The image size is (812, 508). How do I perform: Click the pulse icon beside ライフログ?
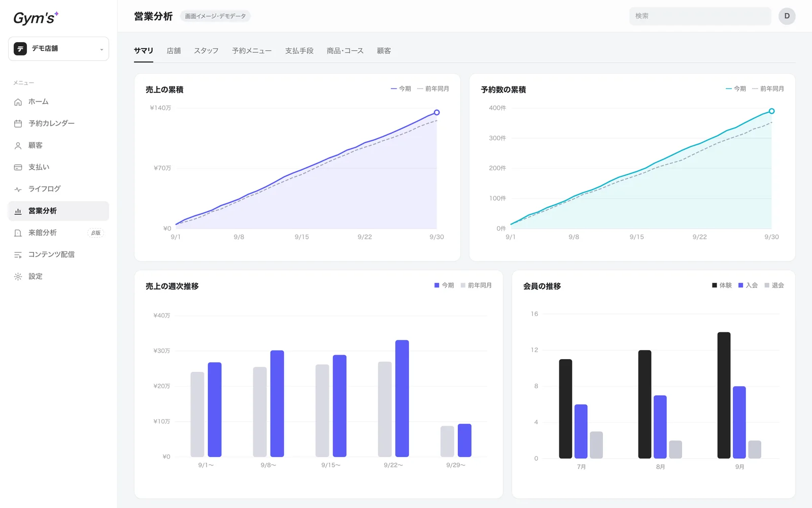[18, 189]
